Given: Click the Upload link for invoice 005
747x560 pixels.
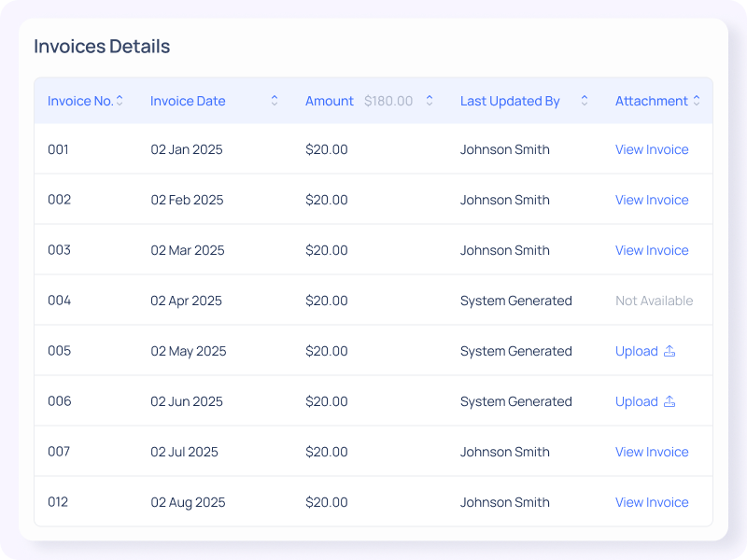Looking at the screenshot, I should [x=637, y=352].
